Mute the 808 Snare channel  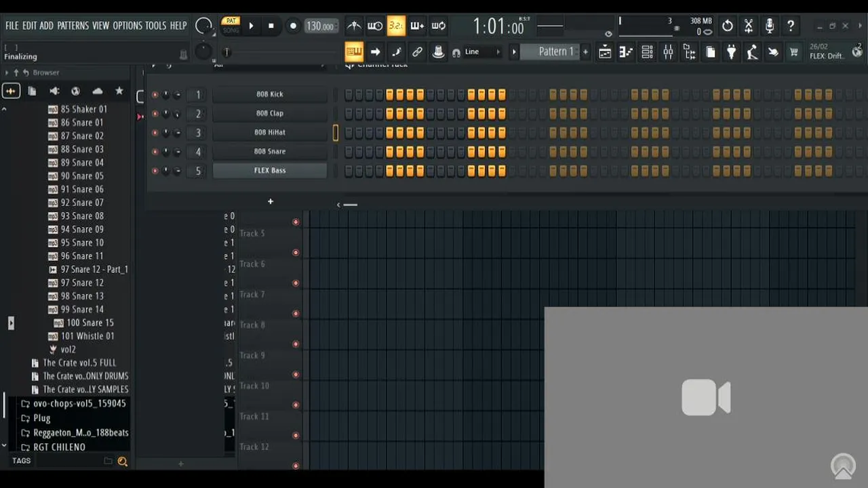click(155, 152)
